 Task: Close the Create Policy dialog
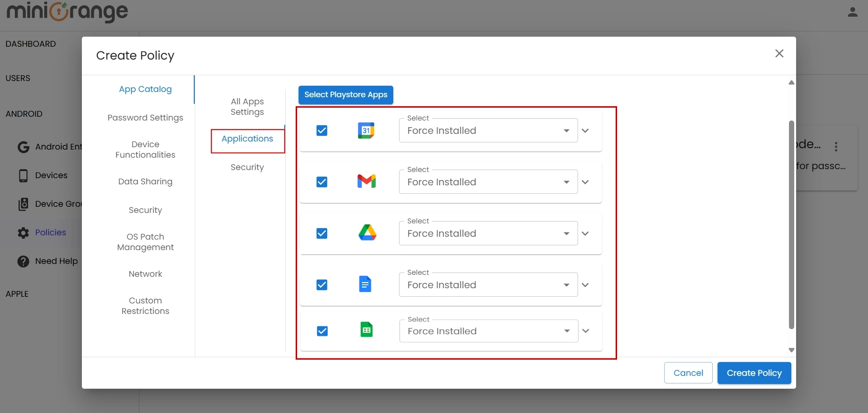click(779, 53)
